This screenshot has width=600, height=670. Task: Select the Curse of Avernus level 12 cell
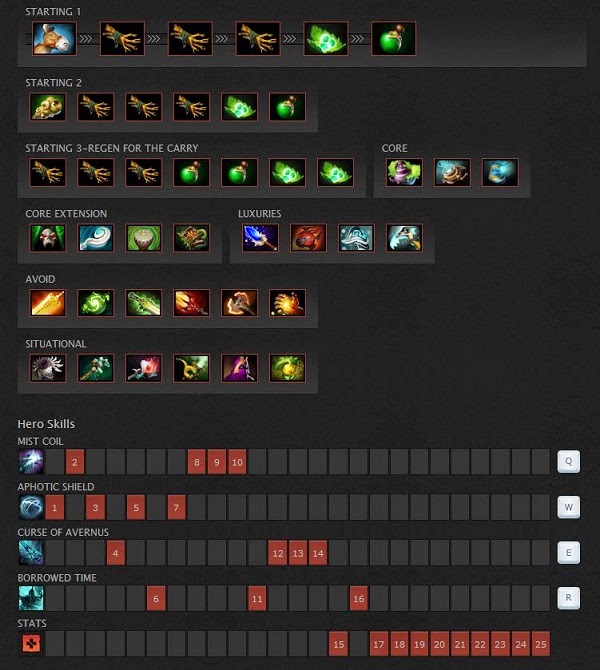(278, 553)
